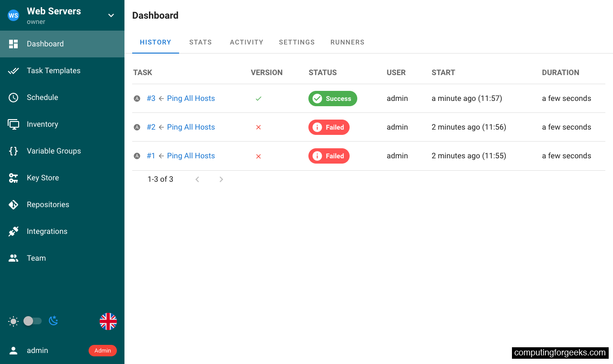
Task: Open the Activity tab
Action: tap(247, 42)
